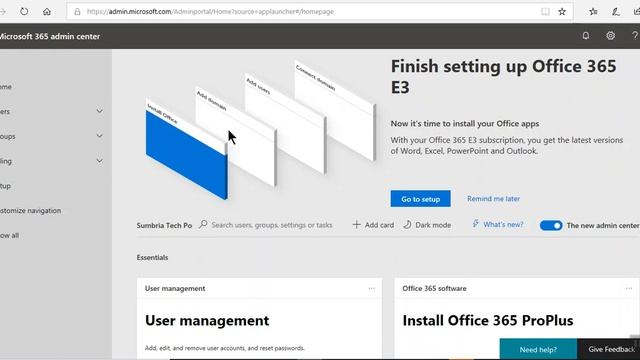Open Office 365 software card options

click(x=629, y=289)
